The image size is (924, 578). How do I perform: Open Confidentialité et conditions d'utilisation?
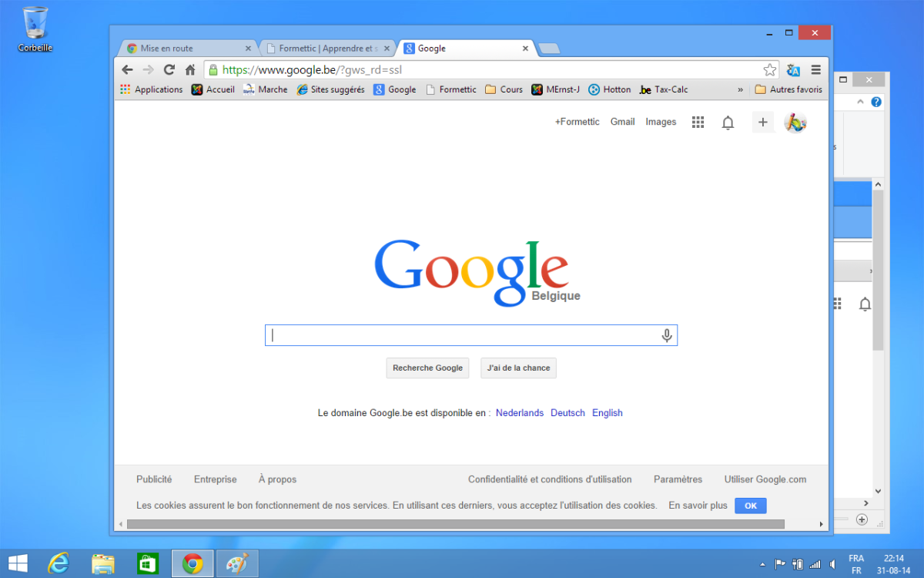[550, 479]
